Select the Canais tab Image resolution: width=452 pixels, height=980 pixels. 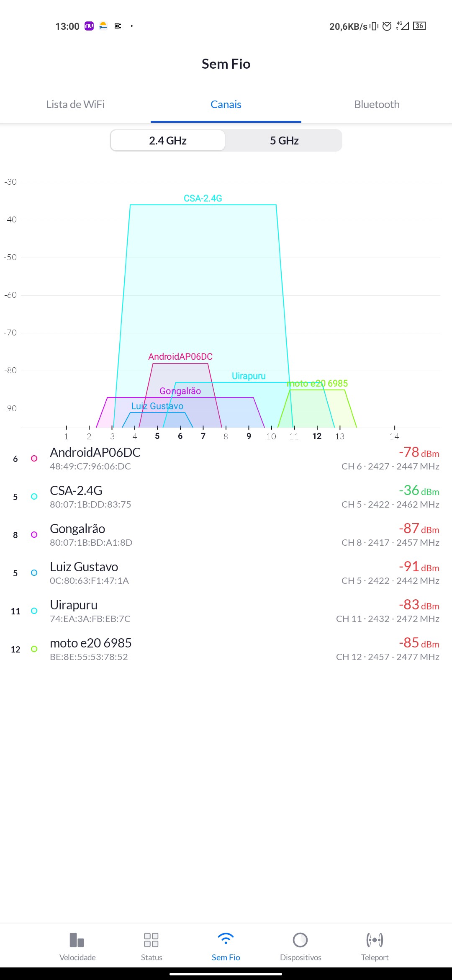(226, 104)
